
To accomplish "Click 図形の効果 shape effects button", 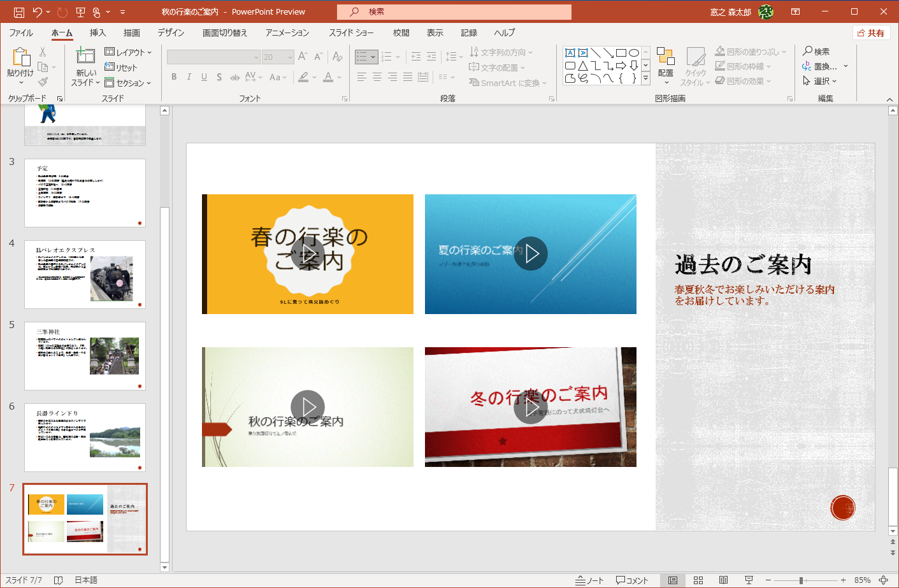I will [x=743, y=81].
